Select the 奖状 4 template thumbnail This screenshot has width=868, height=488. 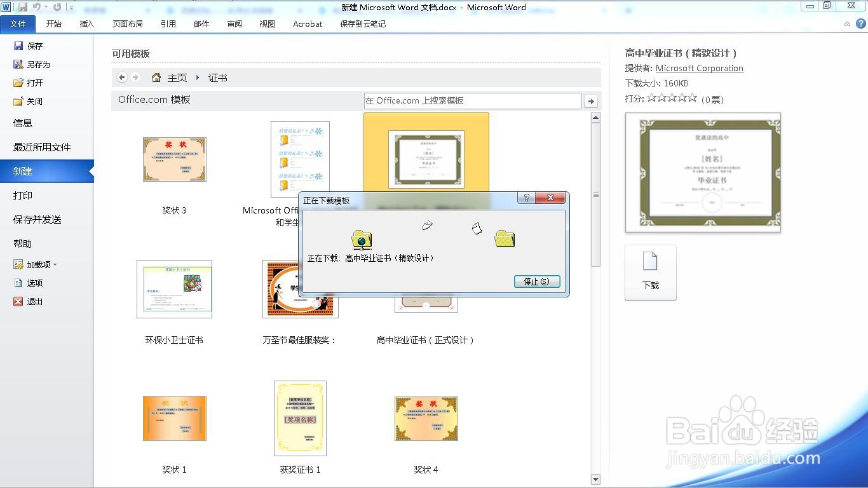tap(426, 418)
